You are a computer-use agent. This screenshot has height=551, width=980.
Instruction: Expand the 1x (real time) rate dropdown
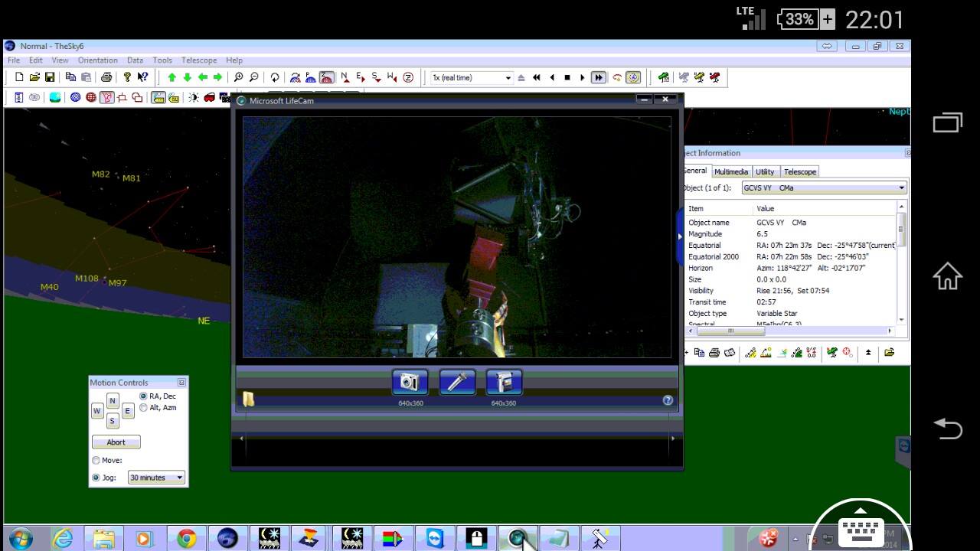(x=507, y=78)
